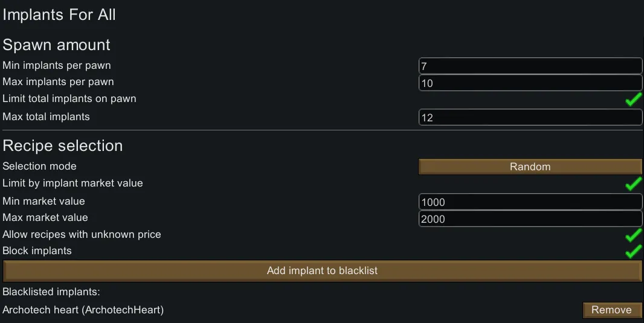Click the Block implants label text
This screenshot has height=323, width=644.
click(x=37, y=251)
